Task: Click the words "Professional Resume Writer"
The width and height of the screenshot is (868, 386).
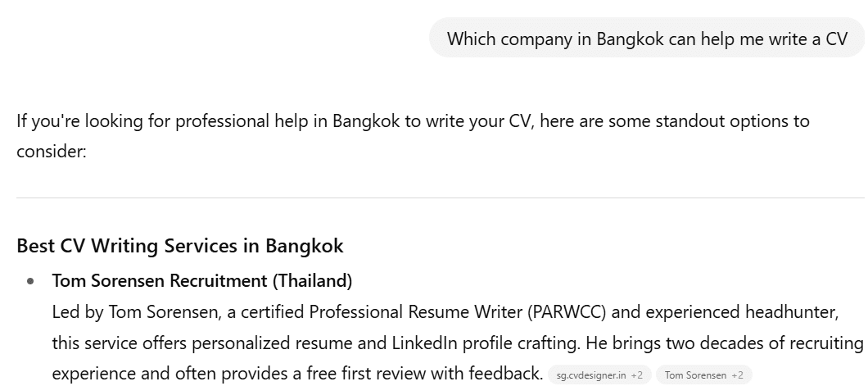Action: [425, 312]
